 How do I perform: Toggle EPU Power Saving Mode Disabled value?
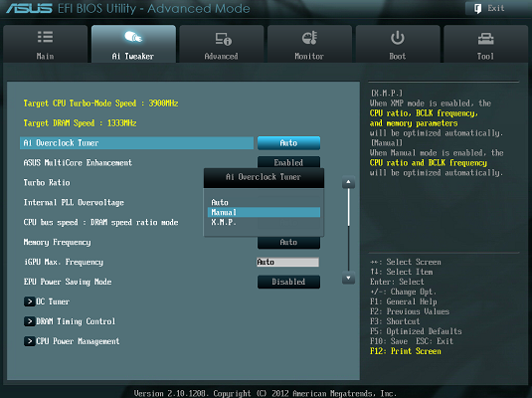coord(288,282)
